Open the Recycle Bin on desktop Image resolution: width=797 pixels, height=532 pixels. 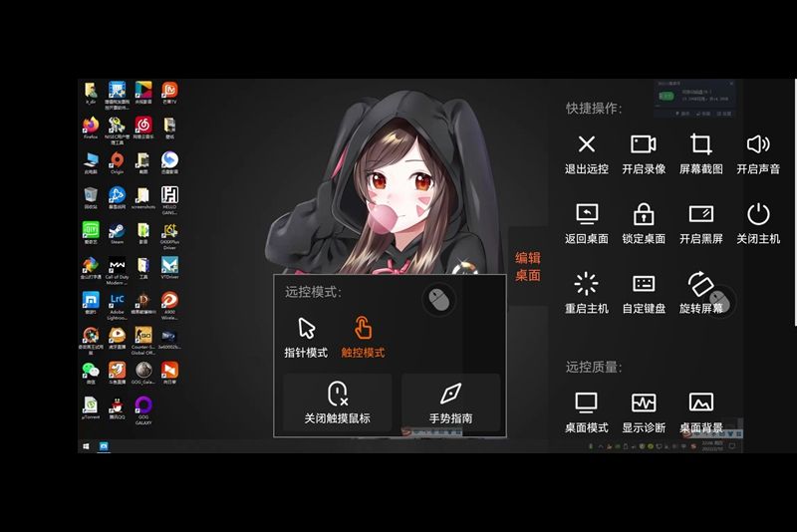coord(91,198)
